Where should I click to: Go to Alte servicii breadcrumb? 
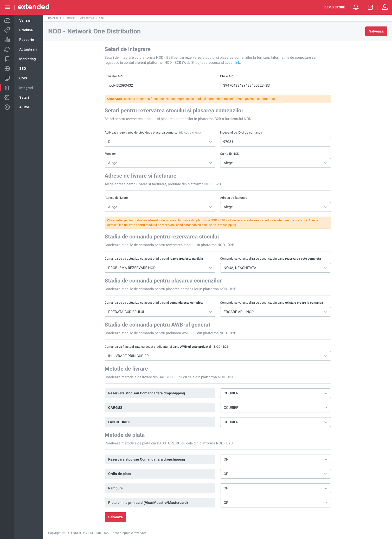(87, 18)
